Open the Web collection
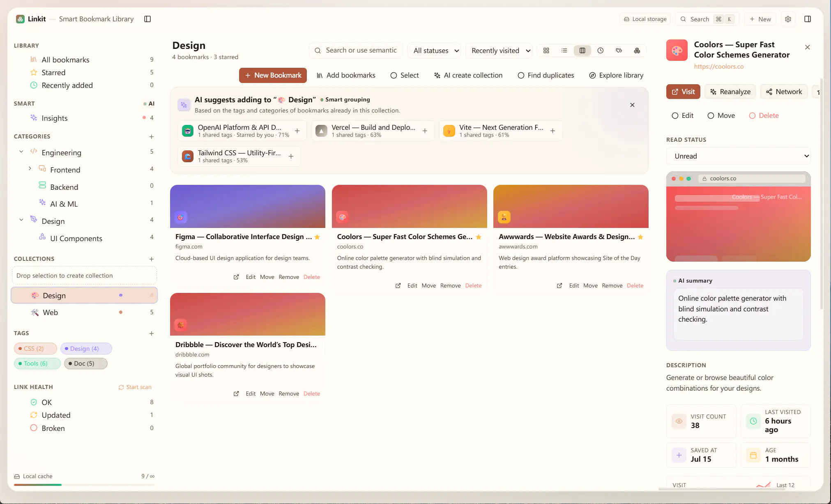 [x=84, y=312]
